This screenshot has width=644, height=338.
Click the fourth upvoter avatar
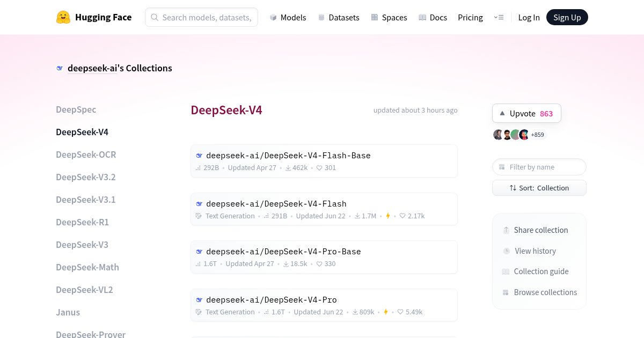coord(524,135)
